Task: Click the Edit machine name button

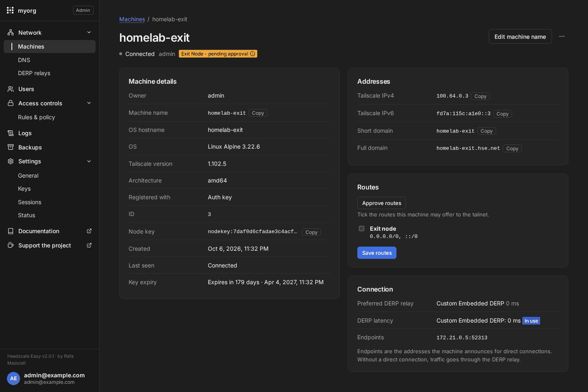Action: [x=520, y=36]
